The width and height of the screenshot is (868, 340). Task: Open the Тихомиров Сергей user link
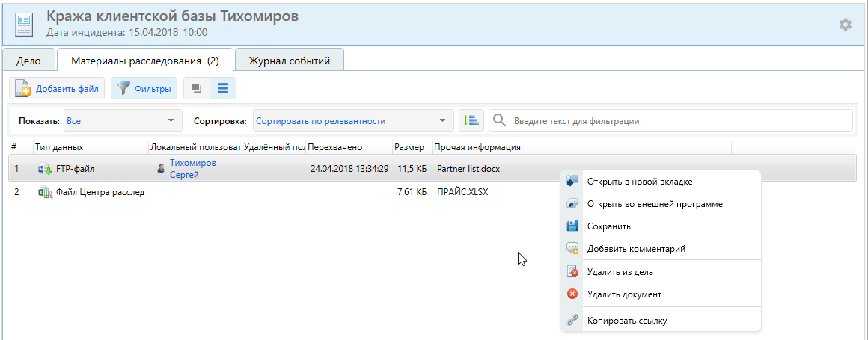click(192, 169)
